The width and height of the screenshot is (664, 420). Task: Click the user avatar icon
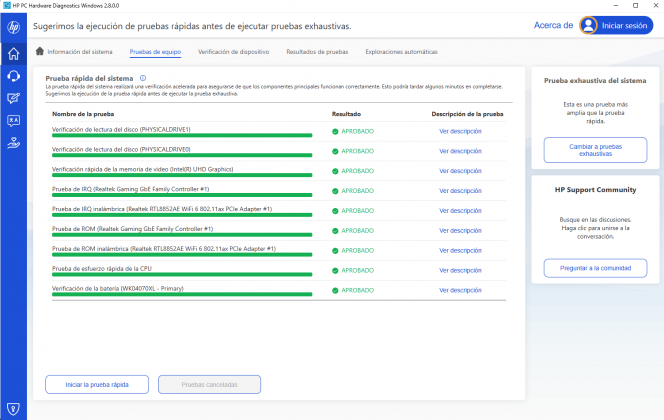tap(589, 25)
